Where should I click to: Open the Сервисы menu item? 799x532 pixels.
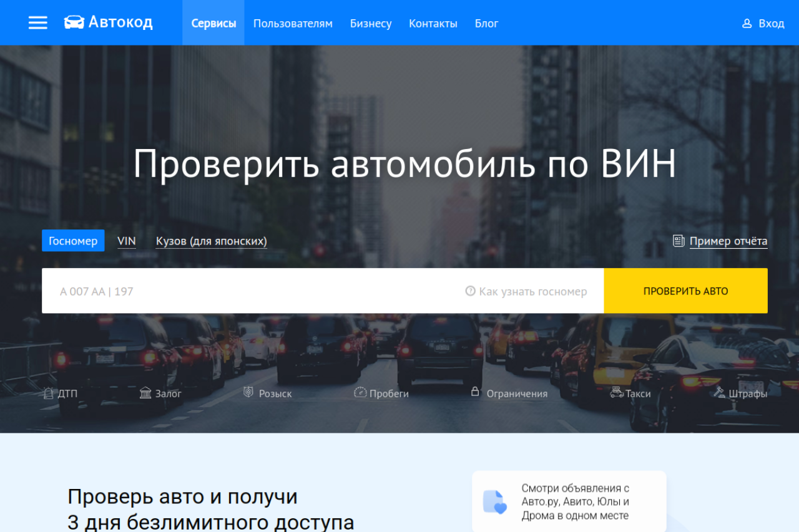213,24
